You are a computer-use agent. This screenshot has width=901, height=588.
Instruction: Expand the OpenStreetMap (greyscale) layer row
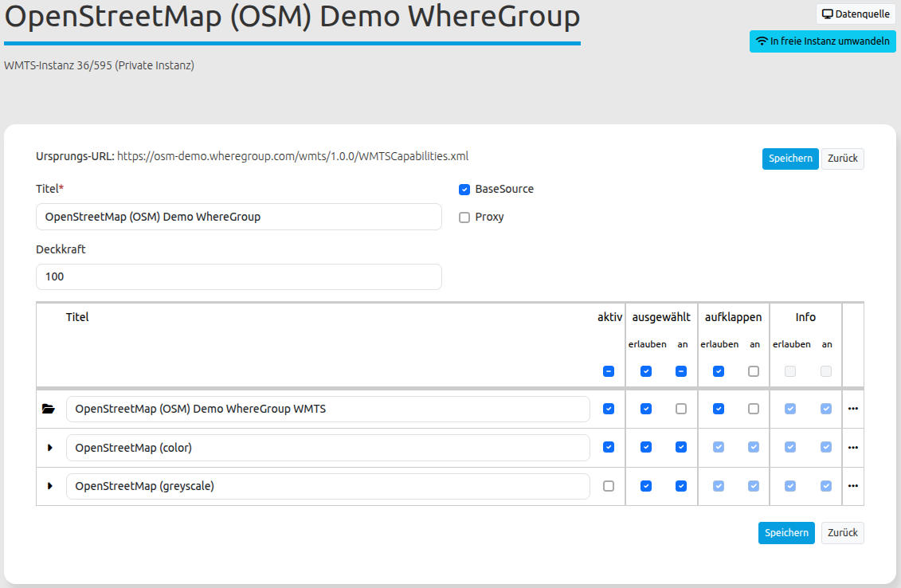50,486
